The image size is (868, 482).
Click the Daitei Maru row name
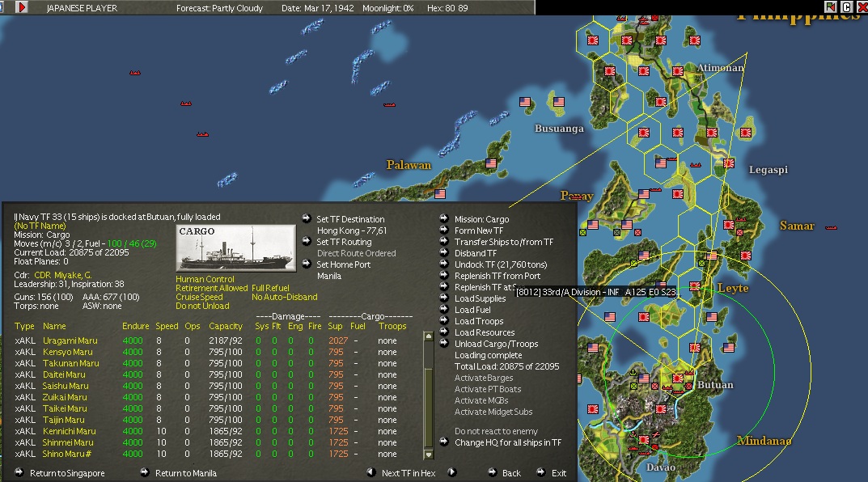pos(64,374)
